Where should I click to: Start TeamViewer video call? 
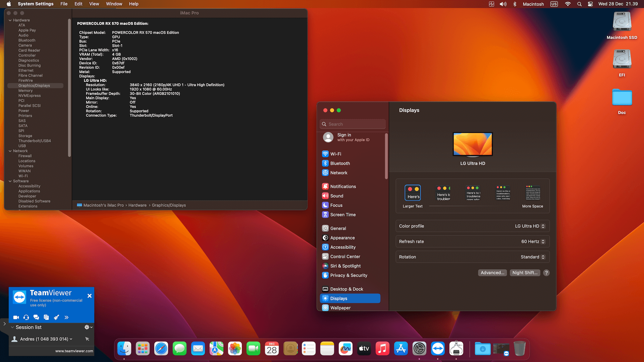[16, 317]
